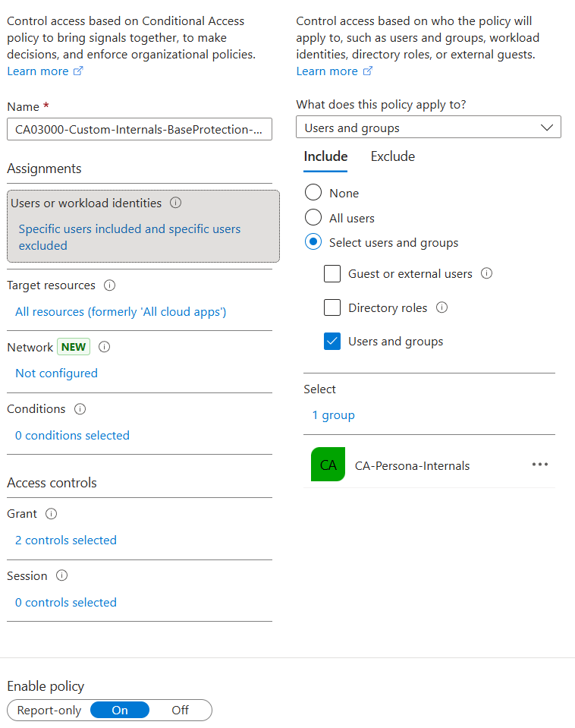The image size is (575, 728).
Task: Click info icon next to Session
Action: 61,576
